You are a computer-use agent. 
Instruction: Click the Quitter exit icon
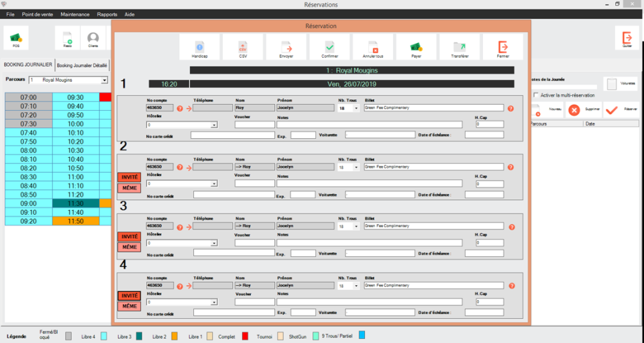627,38
